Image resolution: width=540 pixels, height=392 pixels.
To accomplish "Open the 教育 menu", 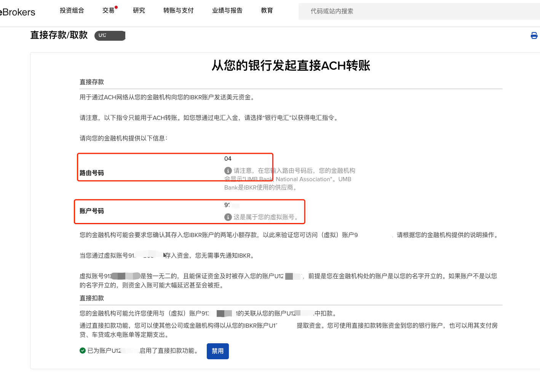I will [x=267, y=11].
